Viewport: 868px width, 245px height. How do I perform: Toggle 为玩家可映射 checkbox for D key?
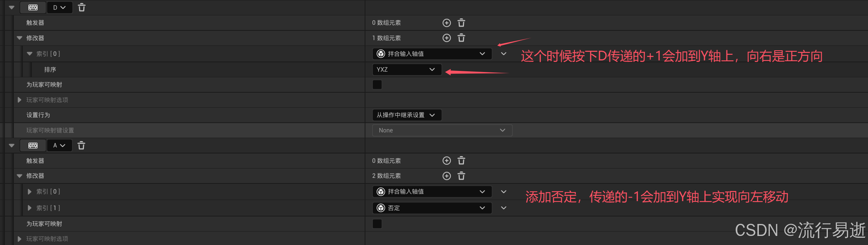377,85
